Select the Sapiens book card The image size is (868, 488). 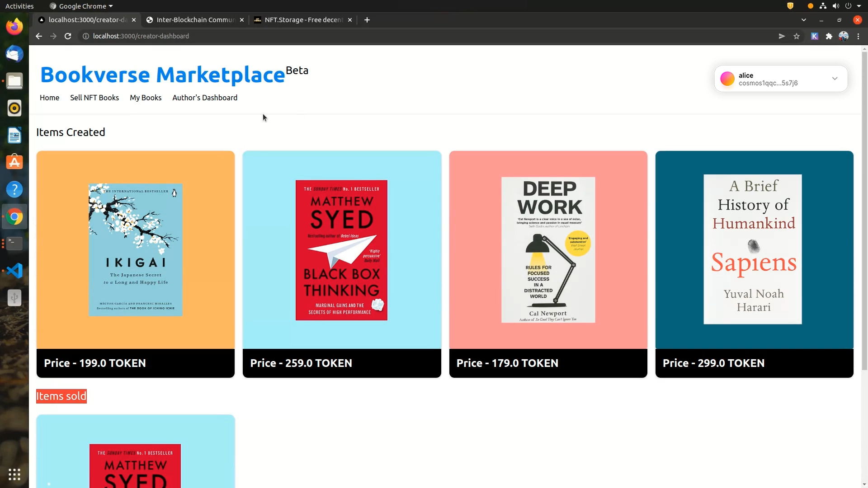coord(754,250)
